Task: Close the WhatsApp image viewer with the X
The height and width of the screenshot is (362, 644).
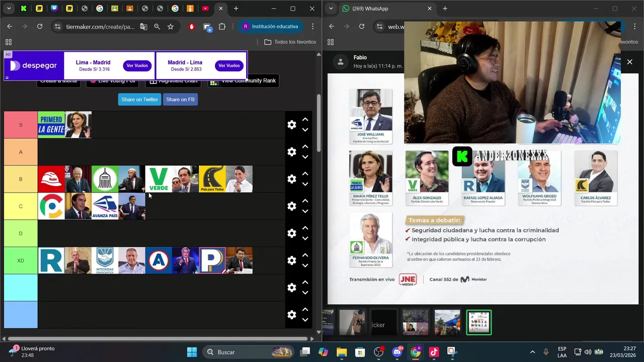Action: pyautogui.click(x=629, y=62)
